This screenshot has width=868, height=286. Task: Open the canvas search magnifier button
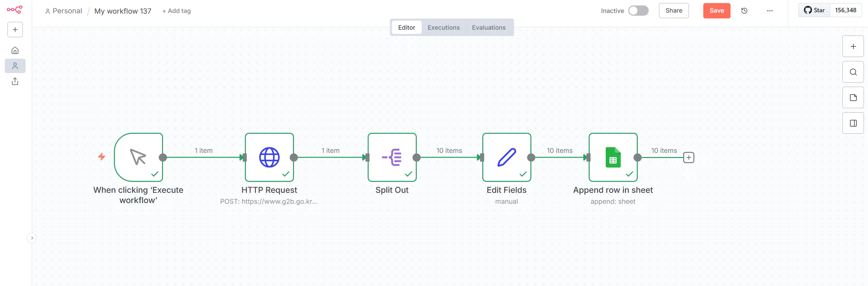[x=853, y=72]
